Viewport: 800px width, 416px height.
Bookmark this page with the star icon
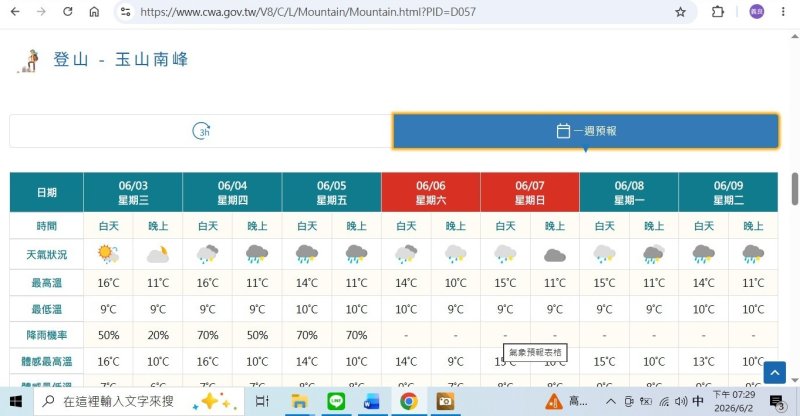(680, 12)
